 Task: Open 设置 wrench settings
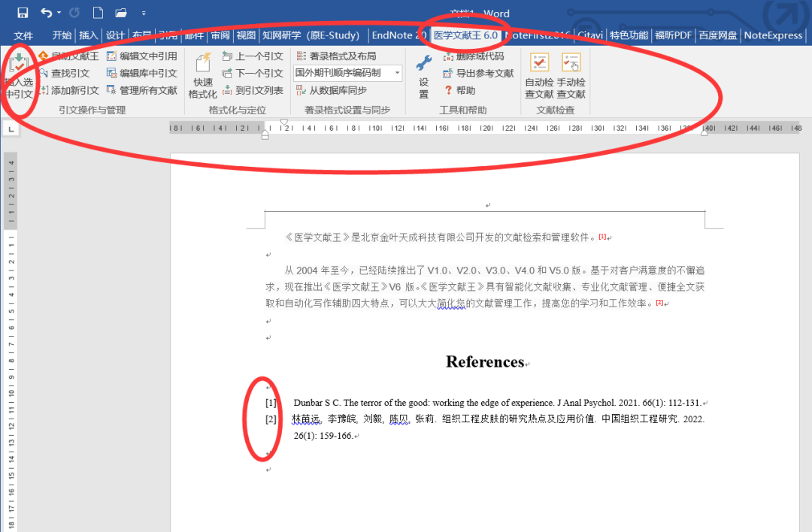point(423,76)
